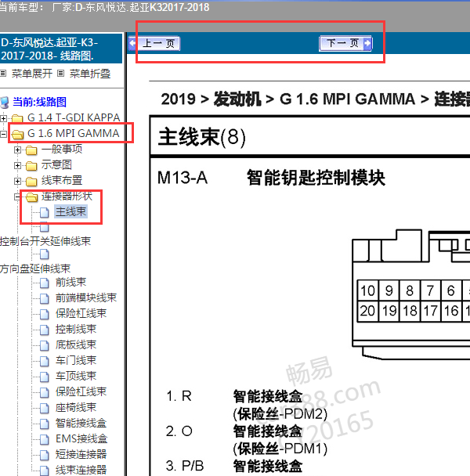
Task: Open the 线束布置 tree item
Action: [x=62, y=181]
